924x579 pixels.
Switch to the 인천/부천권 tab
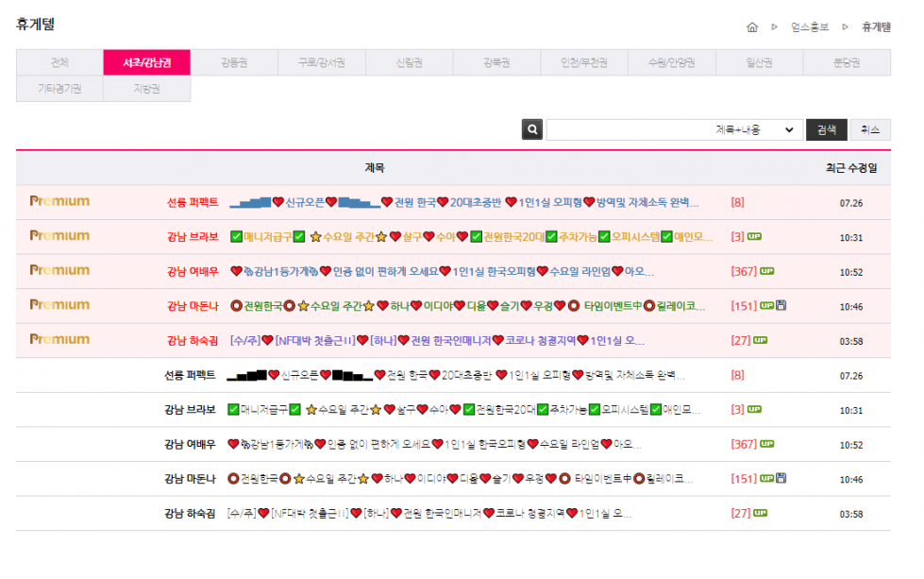pos(584,62)
